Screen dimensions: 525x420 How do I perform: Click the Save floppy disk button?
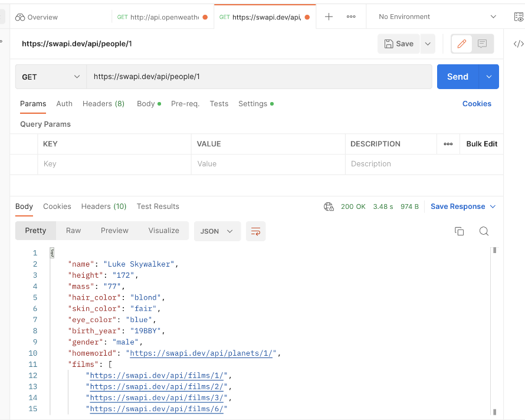click(398, 44)
